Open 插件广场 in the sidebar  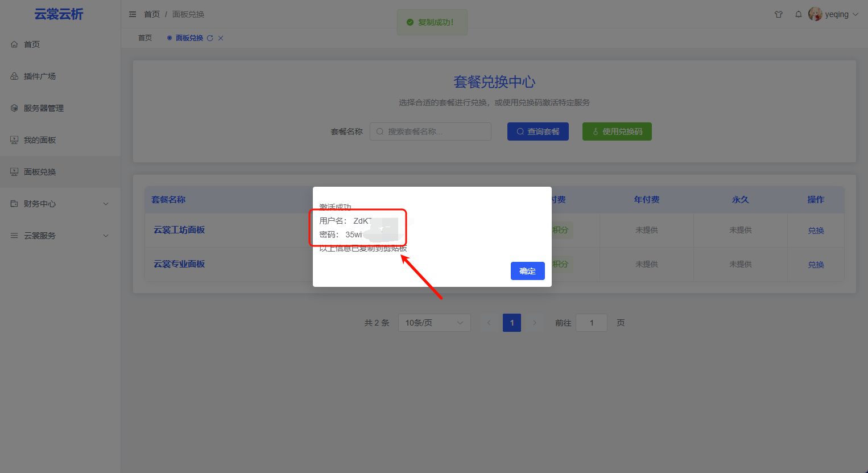click(40, 76)
